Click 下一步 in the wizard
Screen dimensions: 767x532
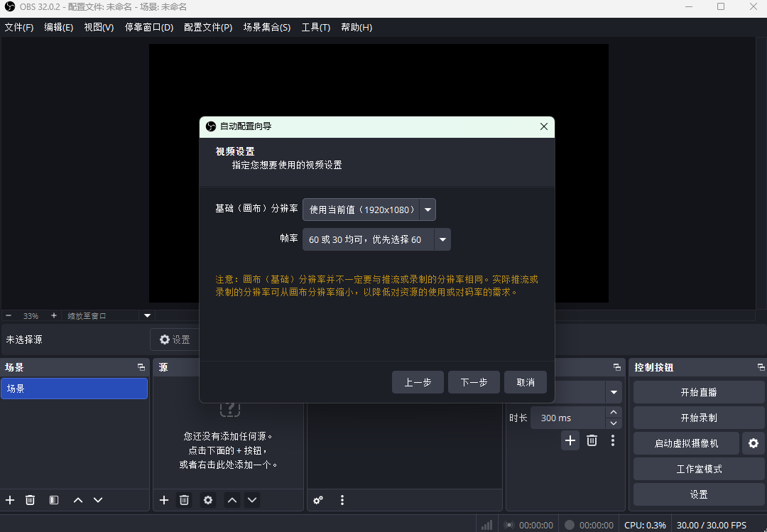coord(474,382)
